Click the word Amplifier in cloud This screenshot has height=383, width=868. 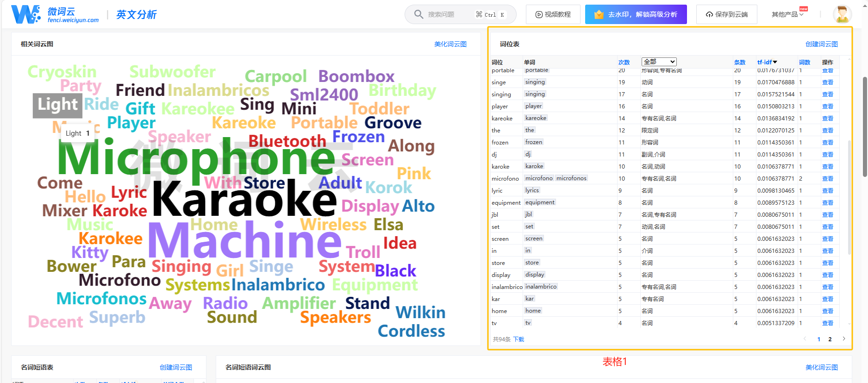coord(299,304)
